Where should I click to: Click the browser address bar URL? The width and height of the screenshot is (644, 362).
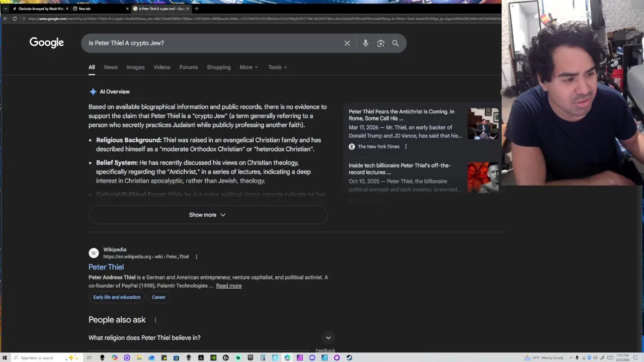pos(262,19)
